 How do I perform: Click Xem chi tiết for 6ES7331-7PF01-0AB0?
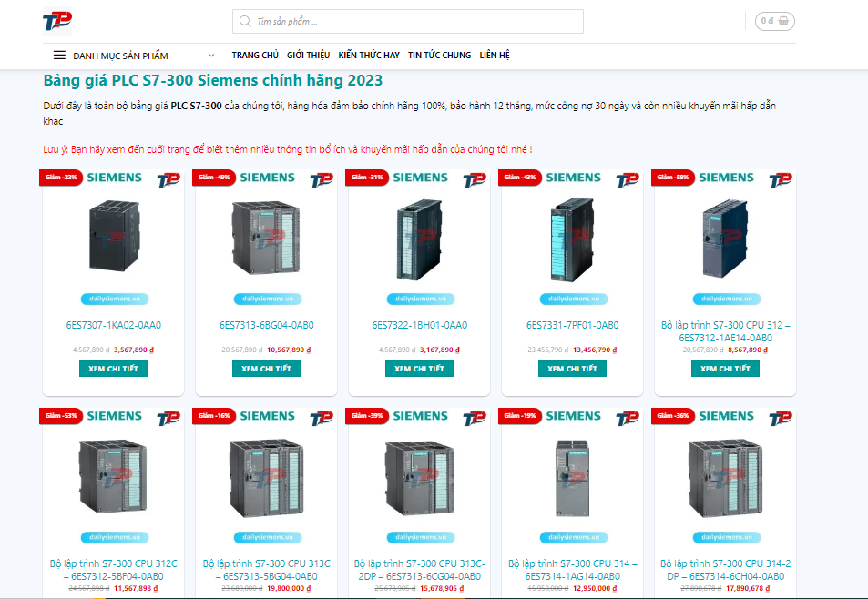572,369
